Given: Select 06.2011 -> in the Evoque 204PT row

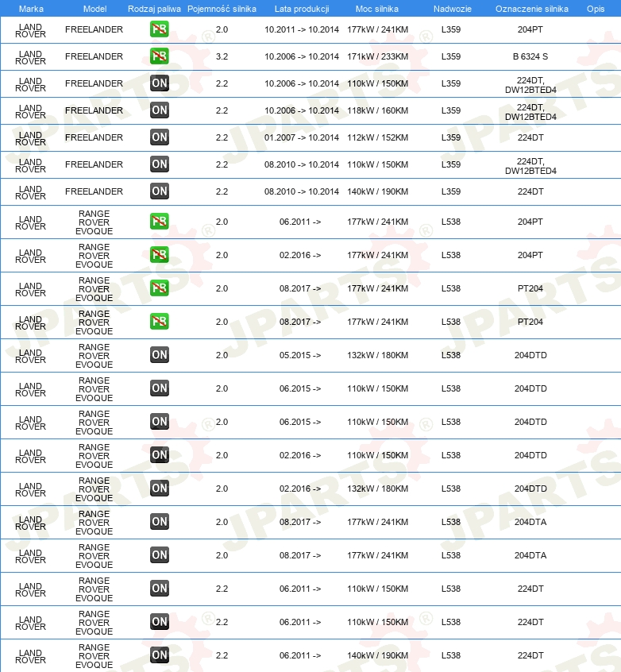Looking at the screenshot, I should [300, 222].
